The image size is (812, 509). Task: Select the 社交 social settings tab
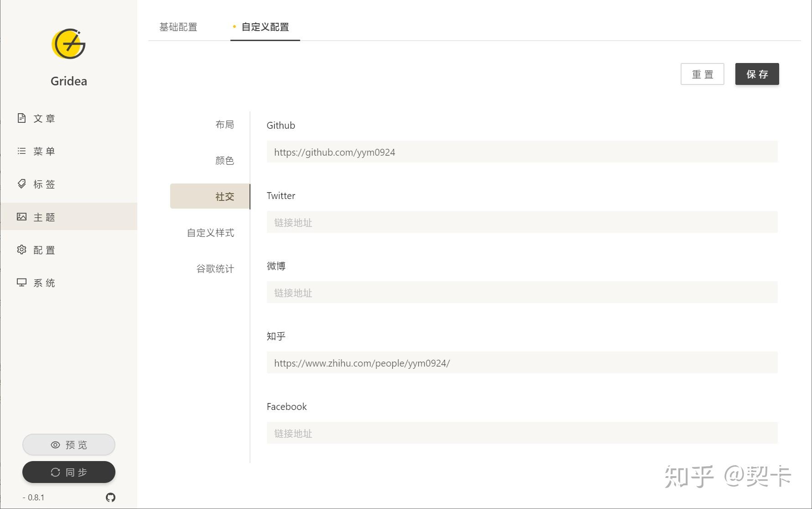[x=210, y=196]
